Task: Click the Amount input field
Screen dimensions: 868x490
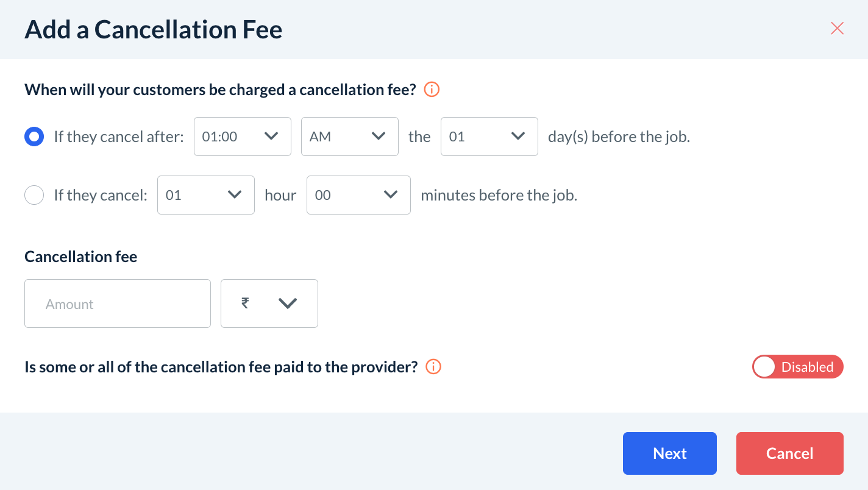Action: point(118,304)
